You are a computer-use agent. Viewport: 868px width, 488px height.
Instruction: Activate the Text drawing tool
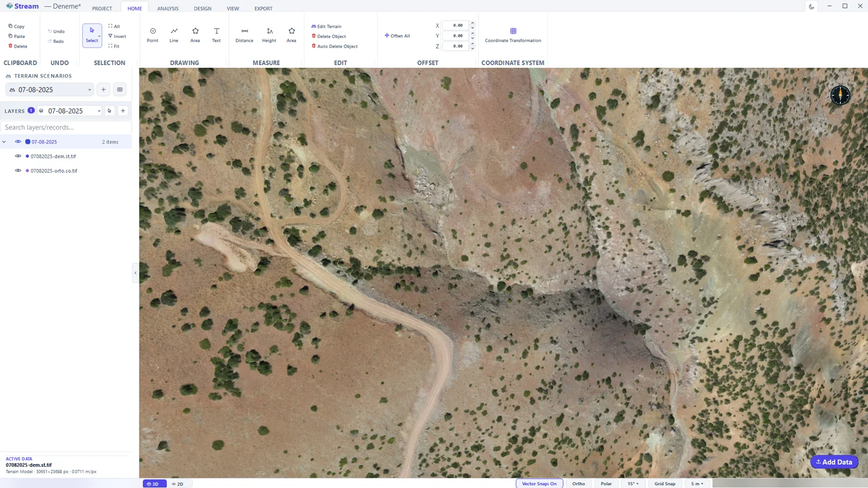(216, 35)
